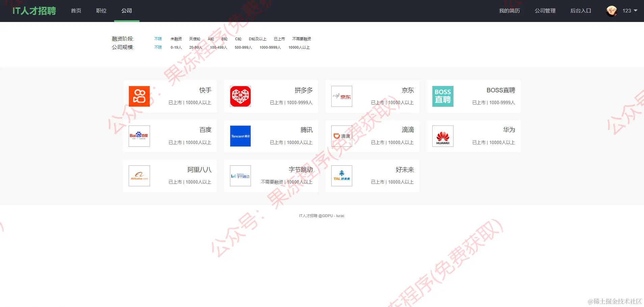
Task: Open the 拼多多 company name
Action: pyautogui.click(x=304, y=90)
